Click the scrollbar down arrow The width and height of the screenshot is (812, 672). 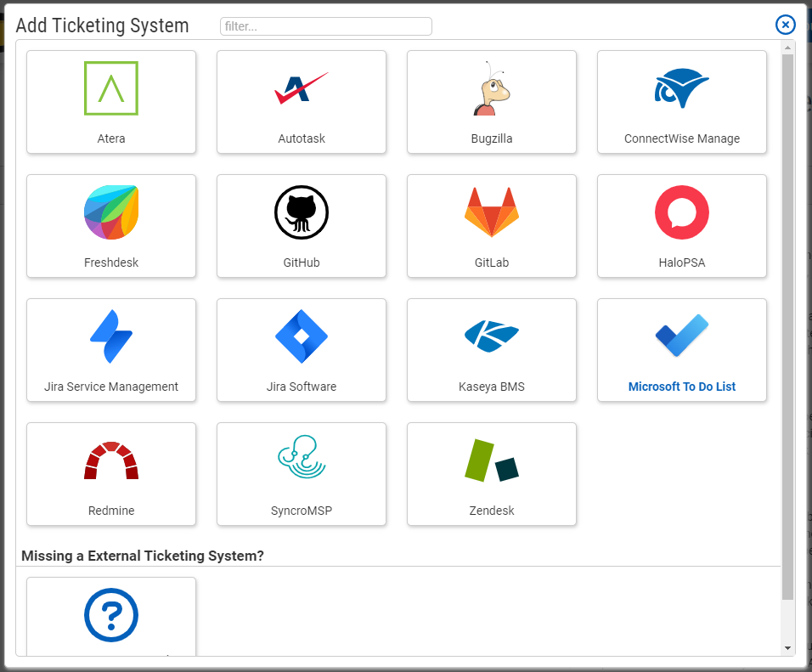[x=787, y=647]
